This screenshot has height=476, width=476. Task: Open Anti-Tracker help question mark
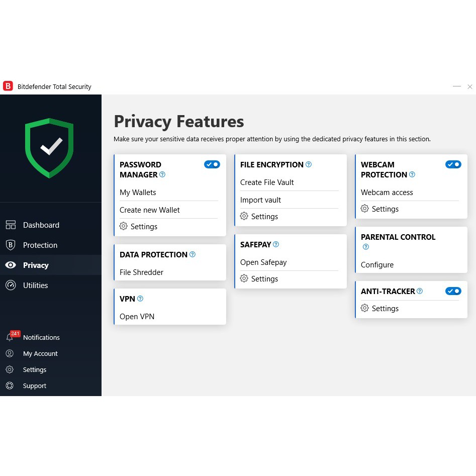coord(420,291)
